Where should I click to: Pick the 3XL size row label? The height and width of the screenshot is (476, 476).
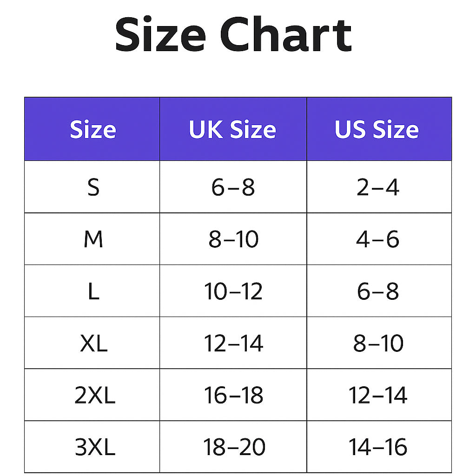coord(94,448)
